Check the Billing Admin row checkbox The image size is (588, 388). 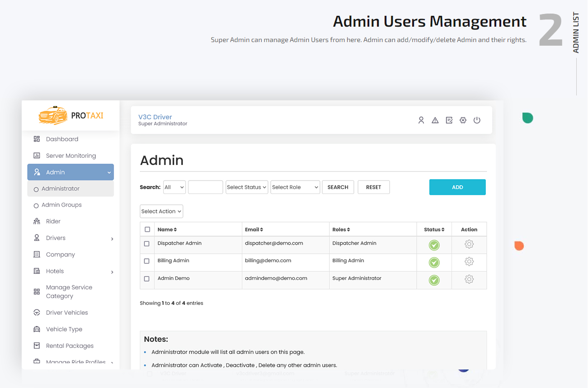pyautogui.click(x=146, y=261)
